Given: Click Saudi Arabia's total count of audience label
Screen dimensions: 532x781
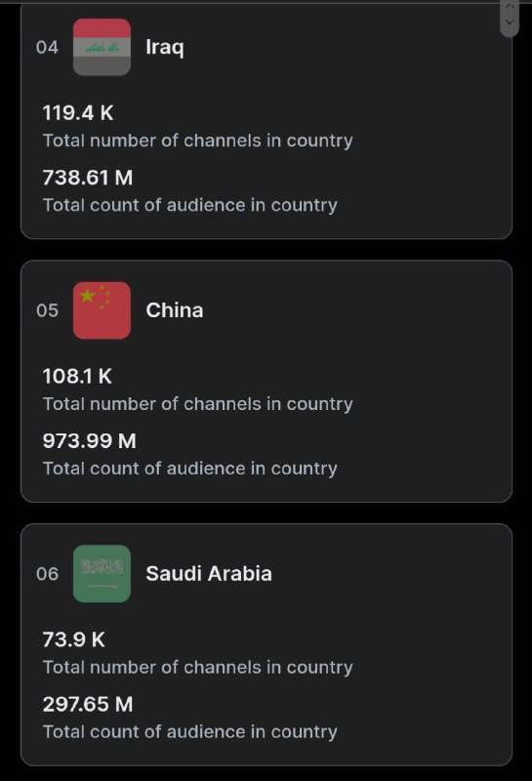Looking at the screenshot, I should (x=189, y=731).
